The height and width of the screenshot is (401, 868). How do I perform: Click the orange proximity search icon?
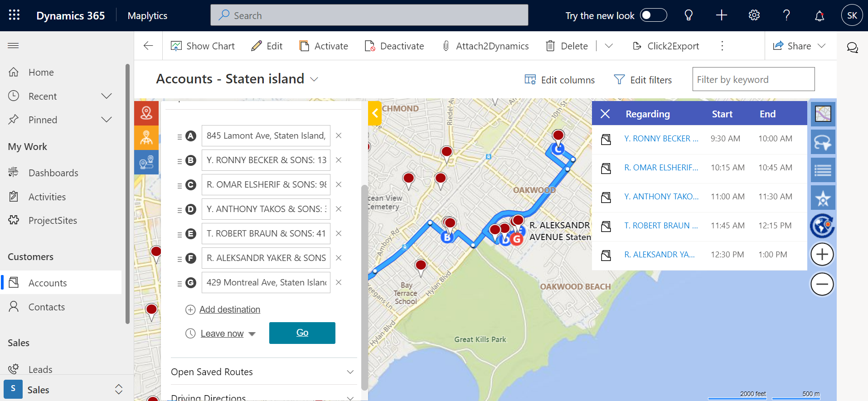click(146, 137)
